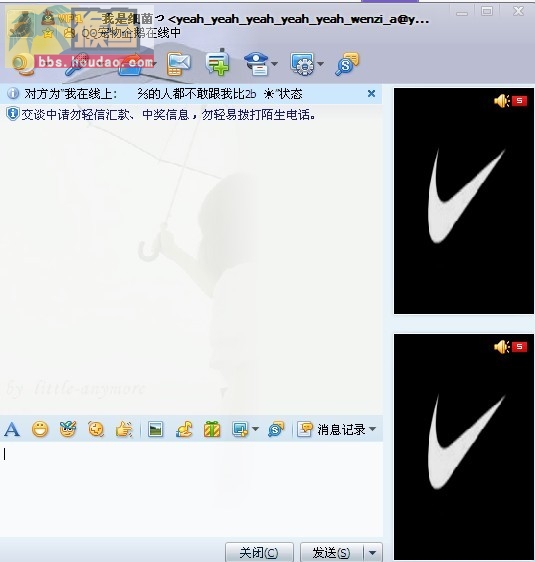
Task: Open font settings with the A icon
Action: (x=12, y=429)
